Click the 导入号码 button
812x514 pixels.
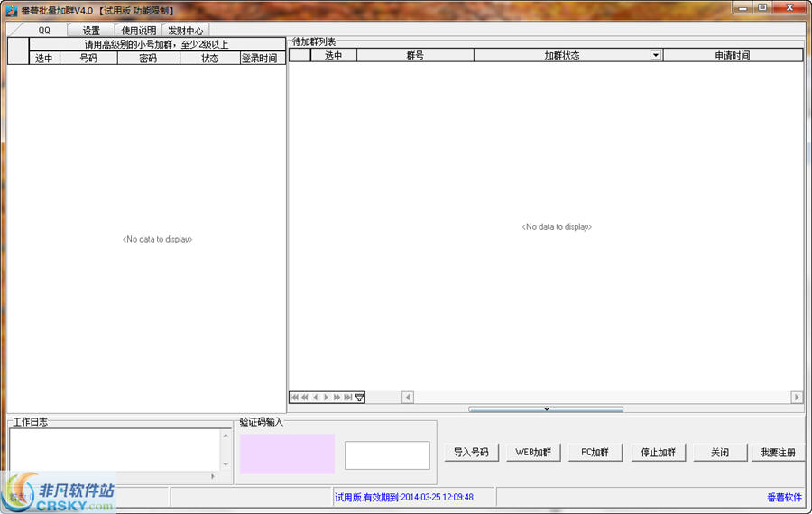point(471,453)
